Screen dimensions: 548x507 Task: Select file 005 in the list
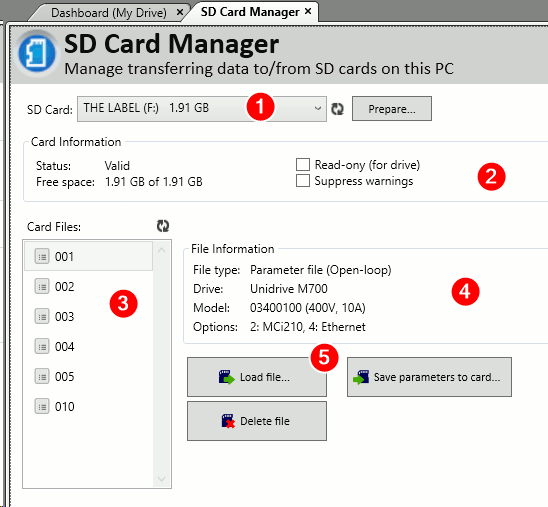(88, 377)
